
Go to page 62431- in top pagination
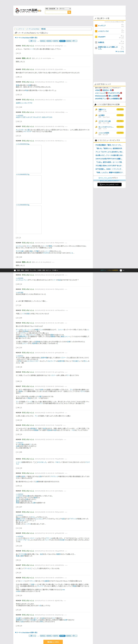tap(69, 41)
